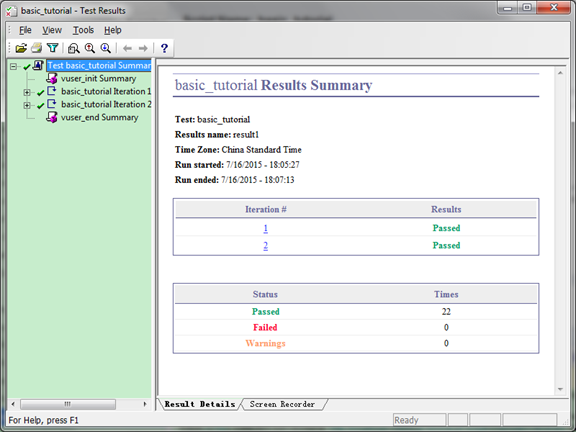576x432 pixels.
Task: Click the Warnings status label
Action: click(x=265, y=343)
